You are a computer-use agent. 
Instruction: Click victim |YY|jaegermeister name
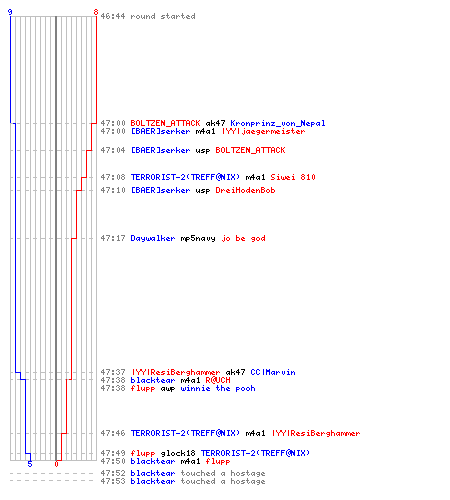(263, 131)
